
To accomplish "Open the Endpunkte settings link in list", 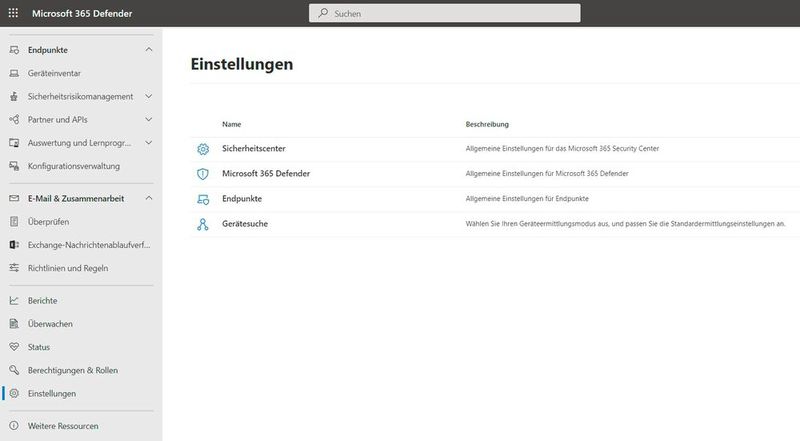I will (242, 199).
